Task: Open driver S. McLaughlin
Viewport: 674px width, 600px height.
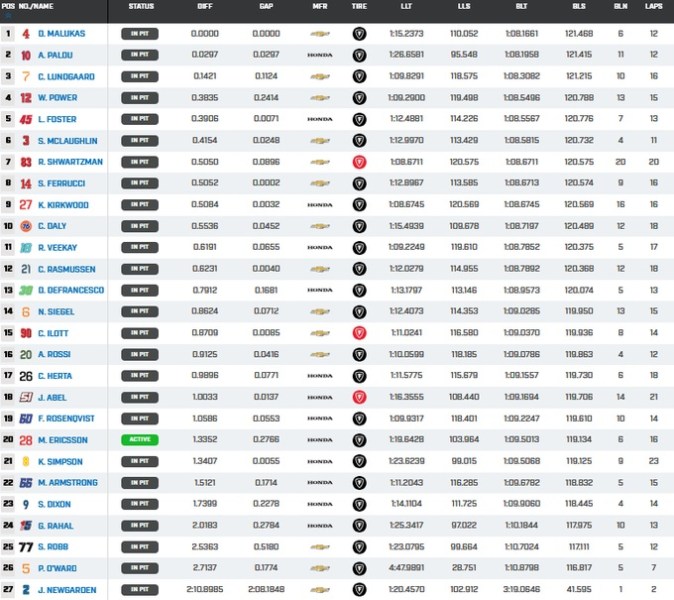Action: (67, 141)
